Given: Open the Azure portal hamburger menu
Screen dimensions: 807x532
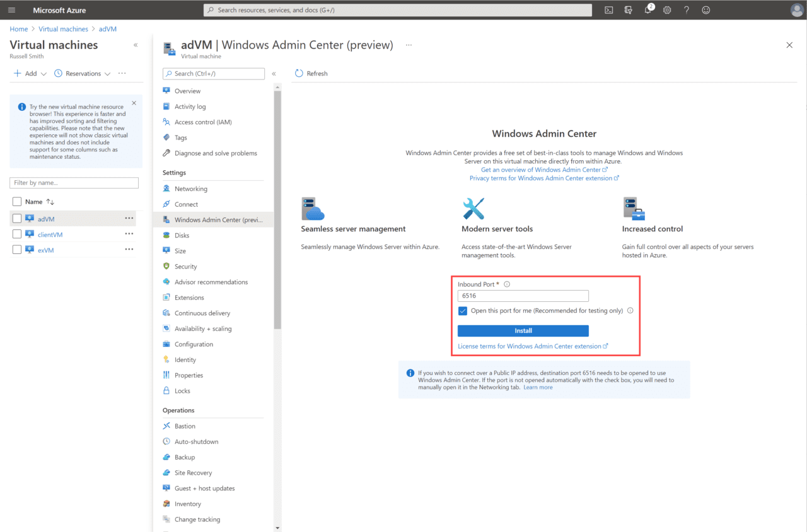Looking at the screenshot, I should tap(11, 10).
